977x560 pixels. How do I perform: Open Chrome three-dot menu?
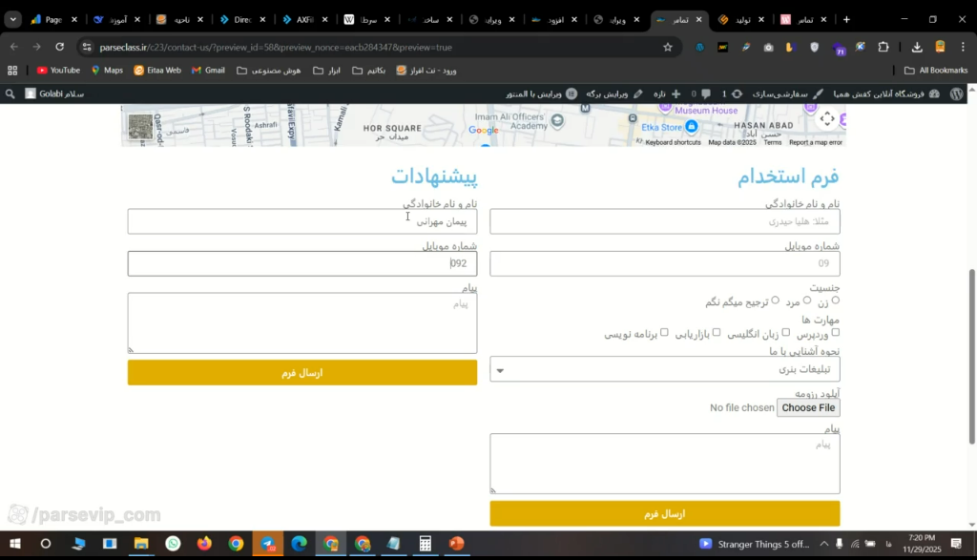tap(963, 48)
